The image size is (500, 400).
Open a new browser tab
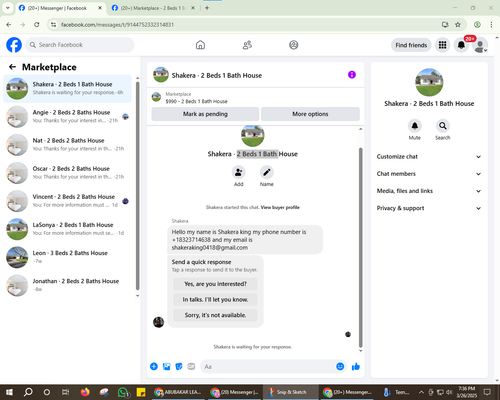207,8
